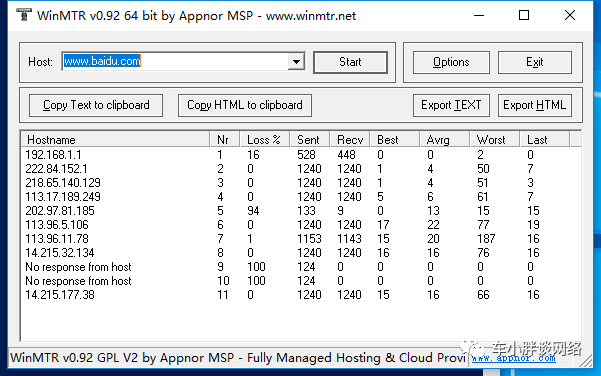This screenshot has width=601, height=376.
Task: Select row 192.168.1.1
Action: (x=300, y=155)
